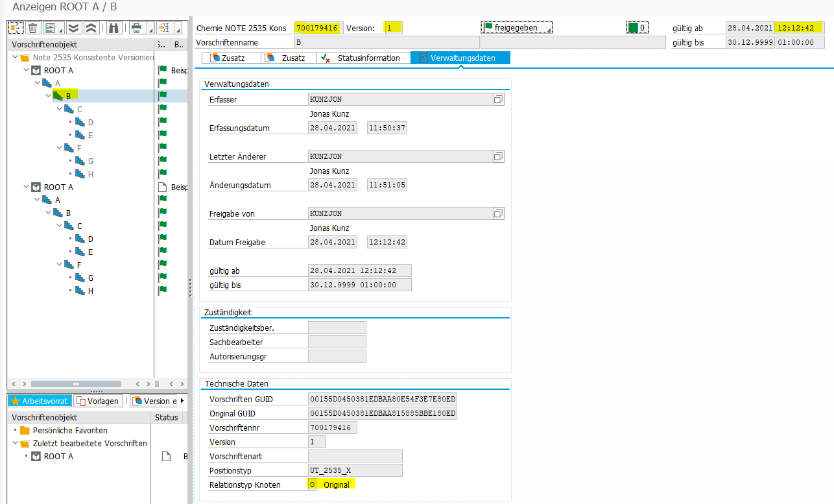Open the Verwaltungsdaten tab
Image resolution: width=834 pixels, height=504 pixels.
(462, 58)
